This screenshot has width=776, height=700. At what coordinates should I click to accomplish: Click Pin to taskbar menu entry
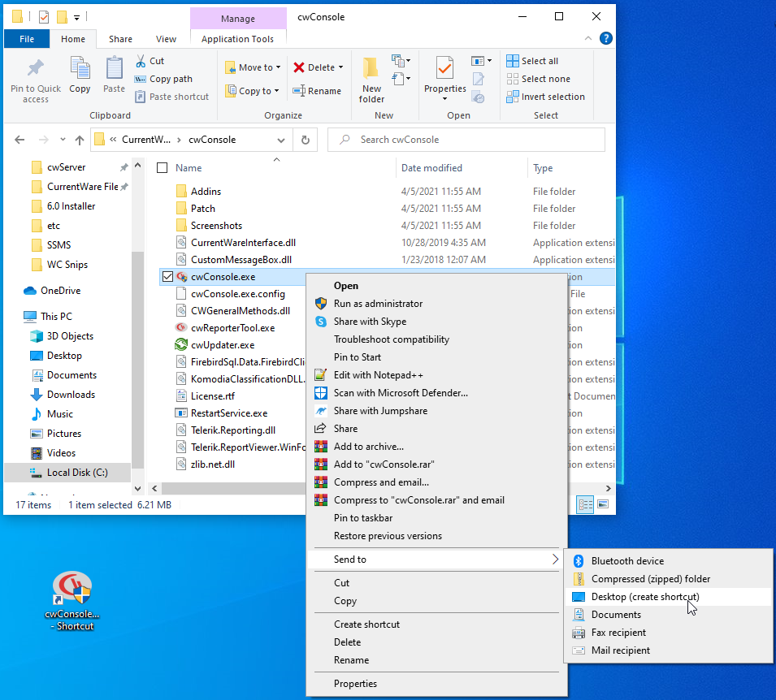coord(363,518)
